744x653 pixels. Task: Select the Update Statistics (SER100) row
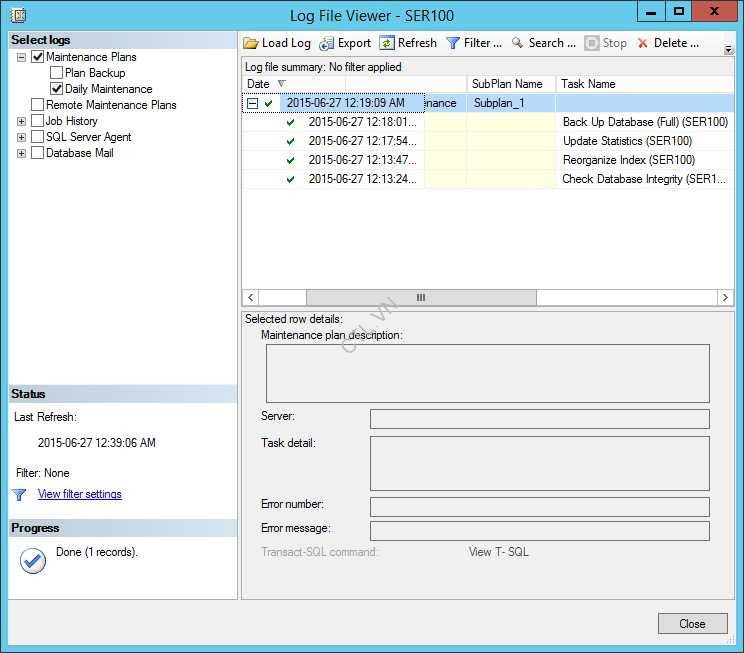pos(627,141)
